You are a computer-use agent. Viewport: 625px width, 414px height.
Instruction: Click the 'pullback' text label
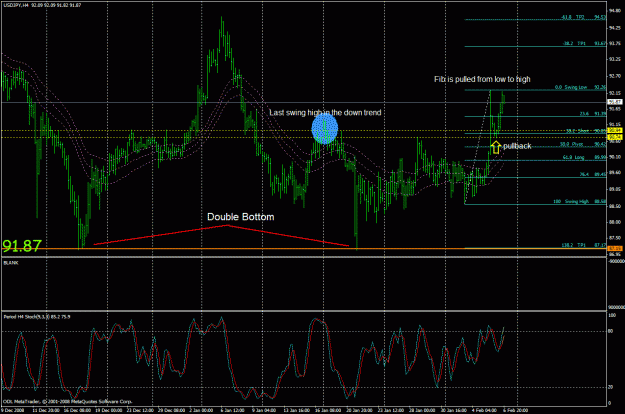coord(517,146)
